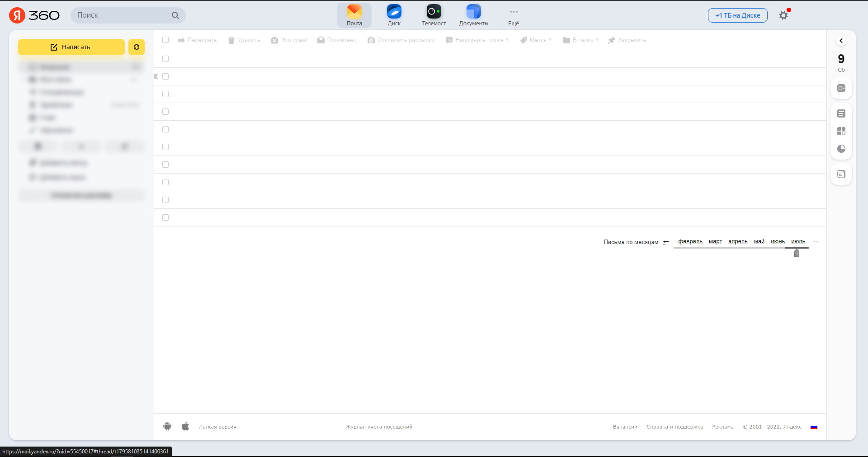Tick the select-all messages checkbox
Image resolution: width=868 pixels, height=457 pixels.
(165, 40)
